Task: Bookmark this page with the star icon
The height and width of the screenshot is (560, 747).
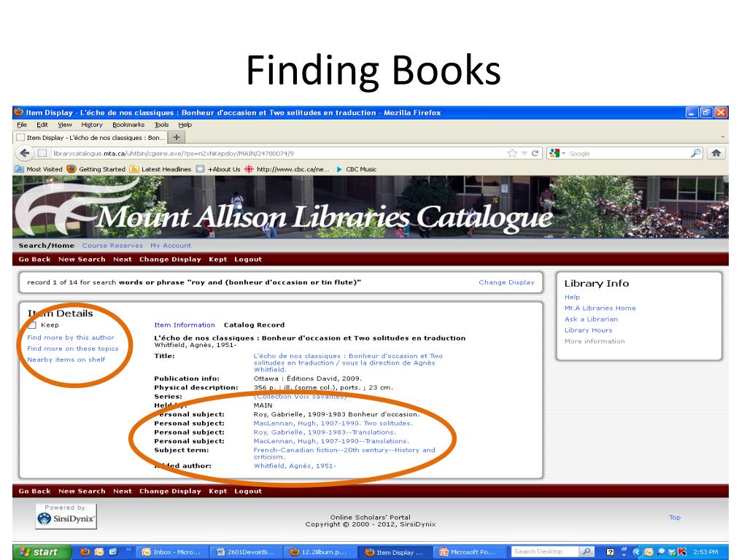Action: 512,153
